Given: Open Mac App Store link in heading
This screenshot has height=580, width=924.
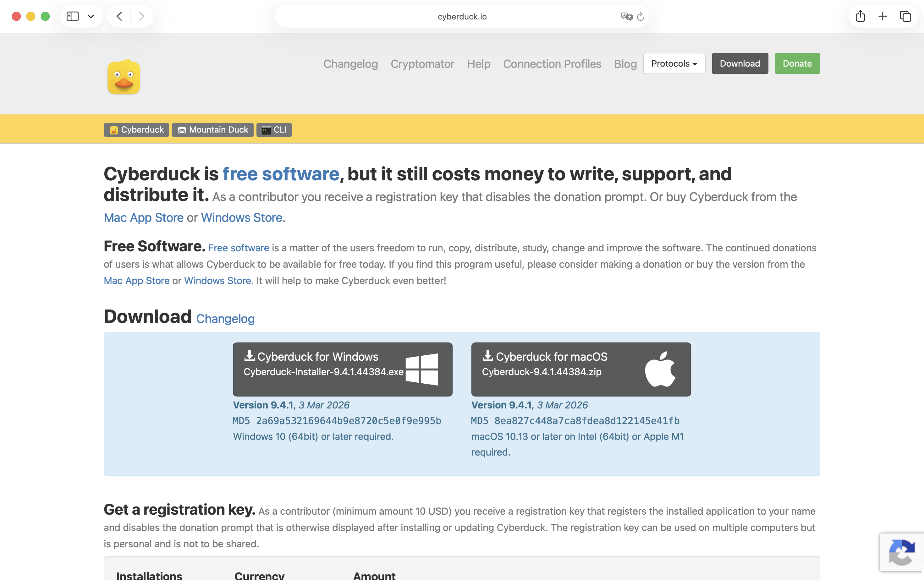Looking at the screenshot, I should pyautogui.click(x=144, y=217).
